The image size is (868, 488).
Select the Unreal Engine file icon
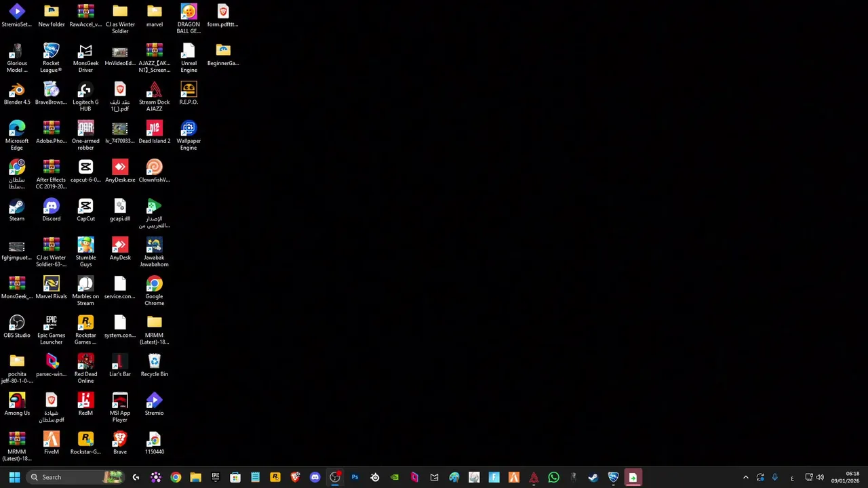coord(189,58)
